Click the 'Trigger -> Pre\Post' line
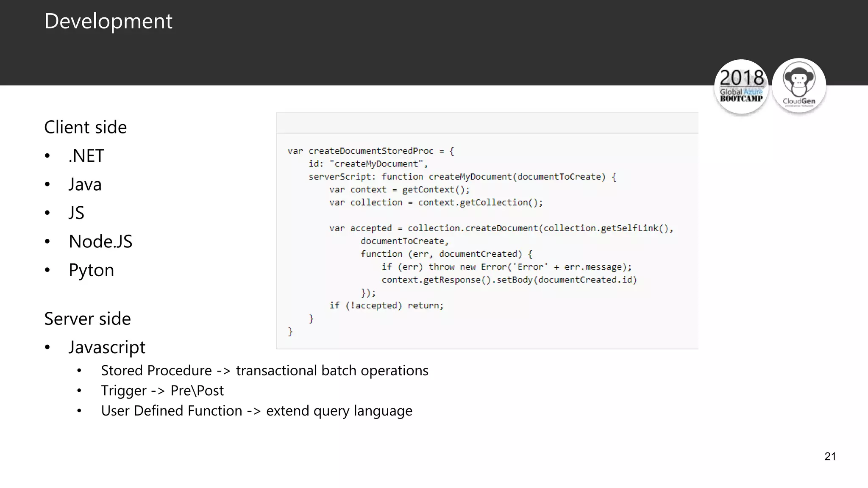The image size is (868, 488). coord(162,391)
